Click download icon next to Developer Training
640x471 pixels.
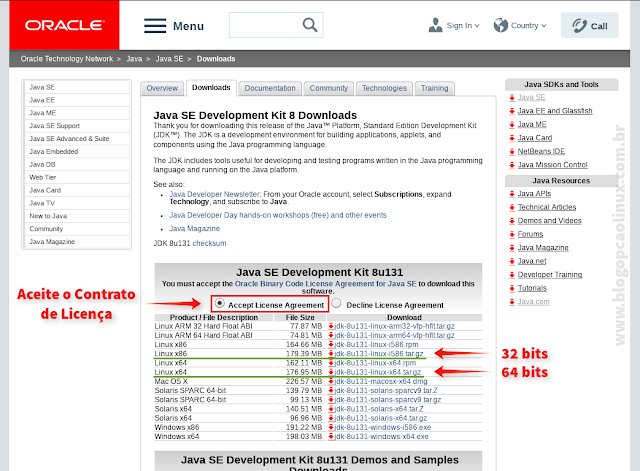click(512, 275)
